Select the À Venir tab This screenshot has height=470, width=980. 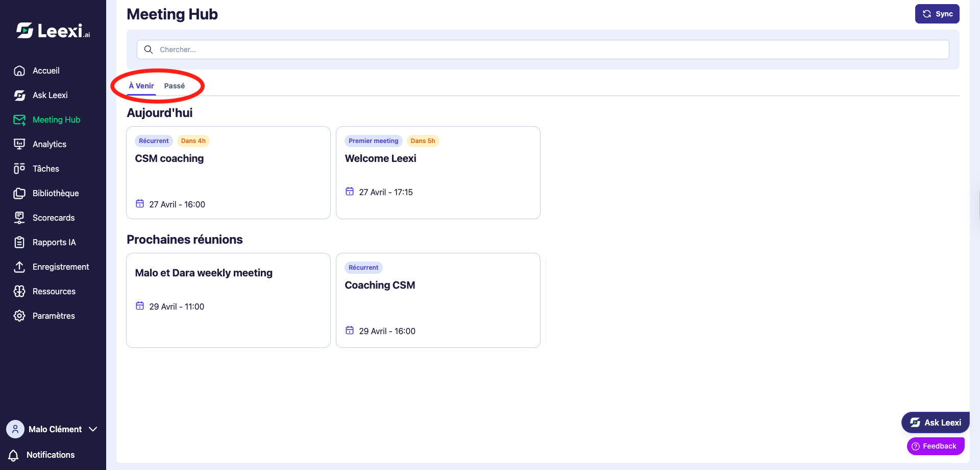(141, 86)
